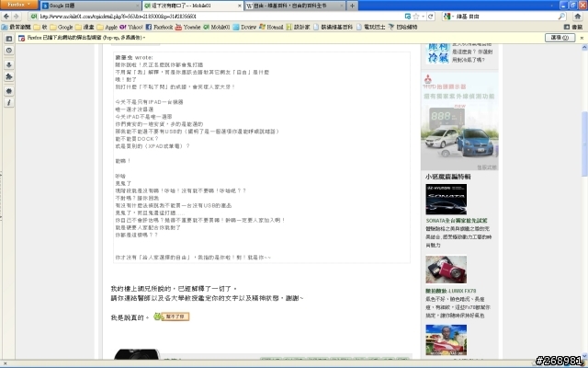Open the address bar history dropdown arrow
This screenshot has width=588, height=368.
coord(423,17)
